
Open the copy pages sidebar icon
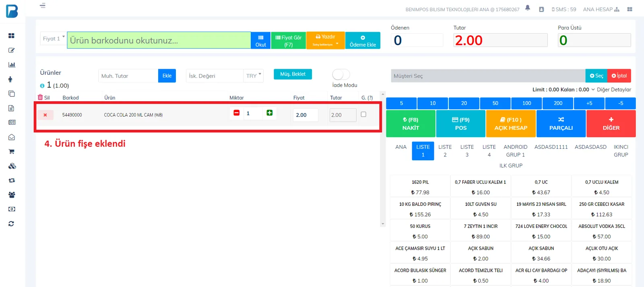coord(11,94)
